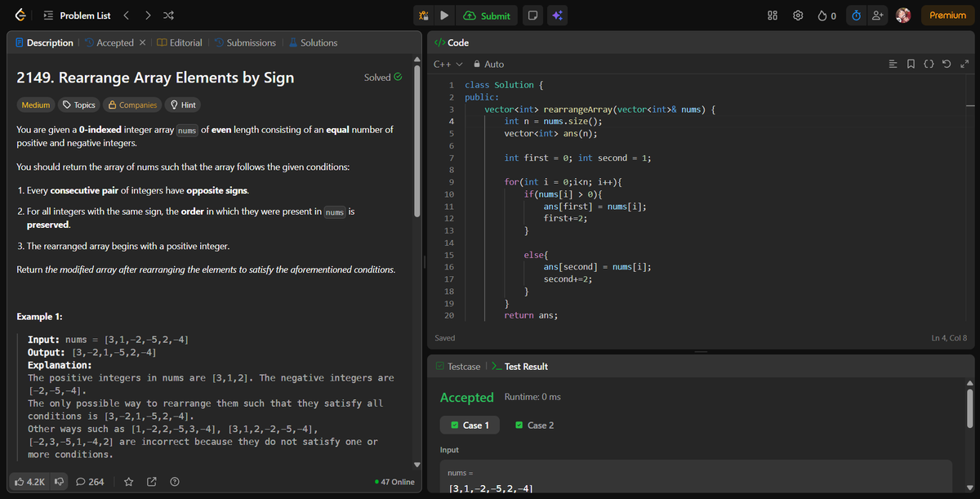Open the notes sticky icon
This screenshot has height=499, width=980.
[532, 16]
